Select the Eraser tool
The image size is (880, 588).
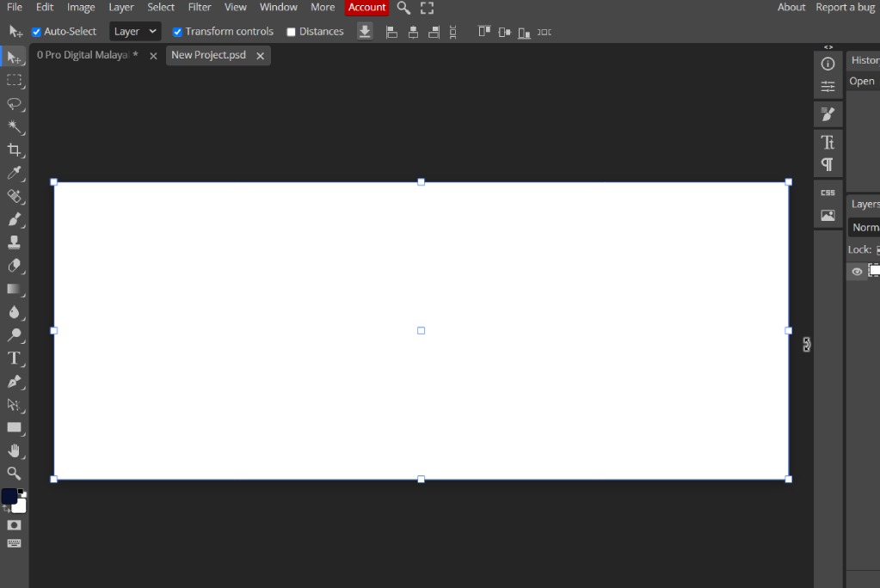pos(14,266)
